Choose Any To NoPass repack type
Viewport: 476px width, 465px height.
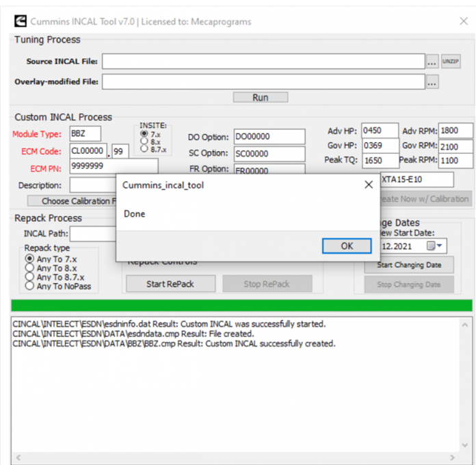29,286
